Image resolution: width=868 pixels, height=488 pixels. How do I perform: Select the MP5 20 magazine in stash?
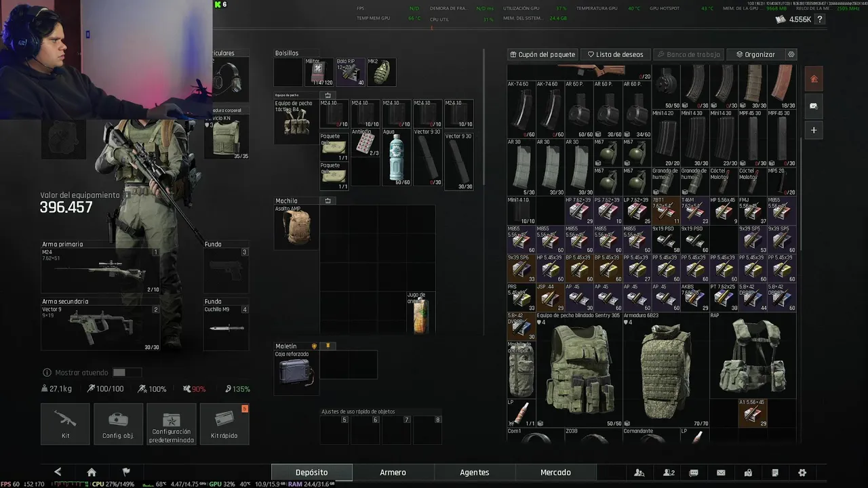tap(781, 182)
